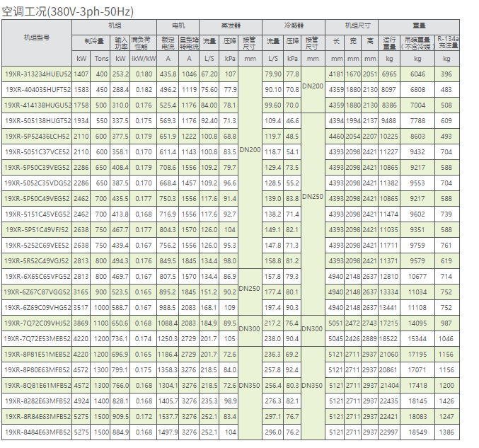Click the evaporator DN200 pipe size cell
Viewport: 479px width, 448px height.
[x=249, y=151]
